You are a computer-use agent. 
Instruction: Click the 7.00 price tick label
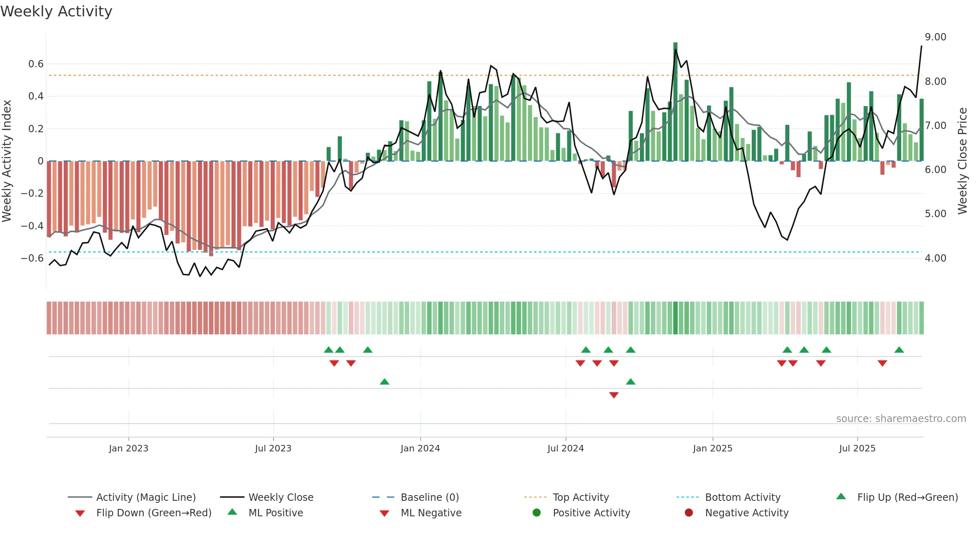coord(935,125)
